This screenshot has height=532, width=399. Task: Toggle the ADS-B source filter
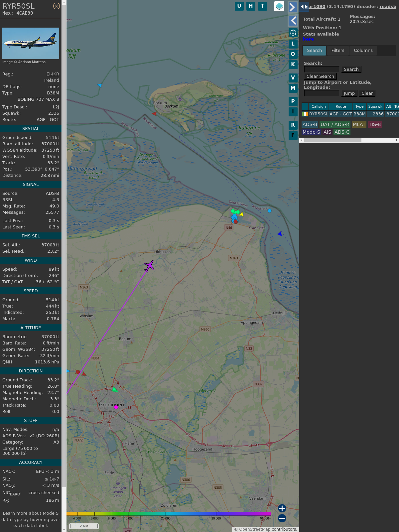pyautogui.click(x=310, y=124)
